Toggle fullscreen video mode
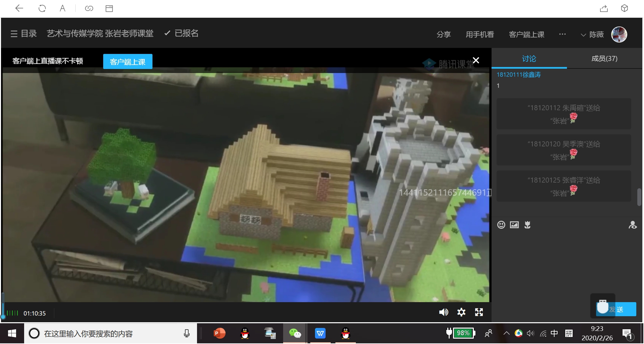Image resolution: width=644 pixels, height=344 pixels. 479,313
